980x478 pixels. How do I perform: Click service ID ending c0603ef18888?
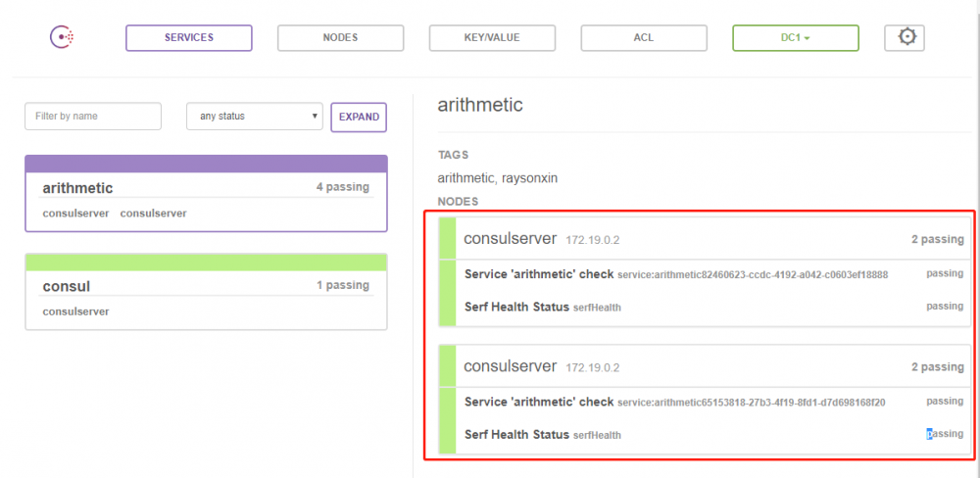753,275
